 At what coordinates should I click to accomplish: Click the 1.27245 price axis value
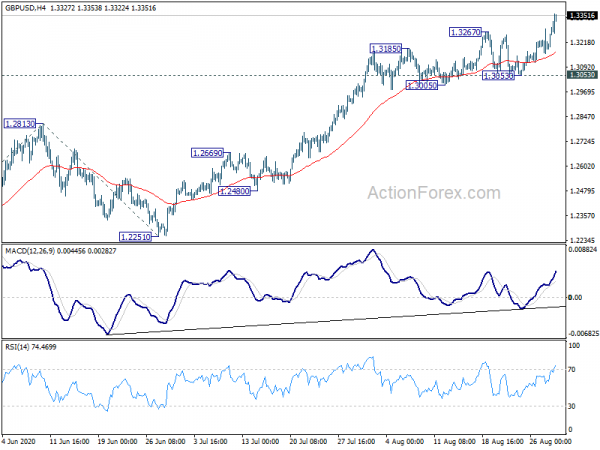(582, 142)
